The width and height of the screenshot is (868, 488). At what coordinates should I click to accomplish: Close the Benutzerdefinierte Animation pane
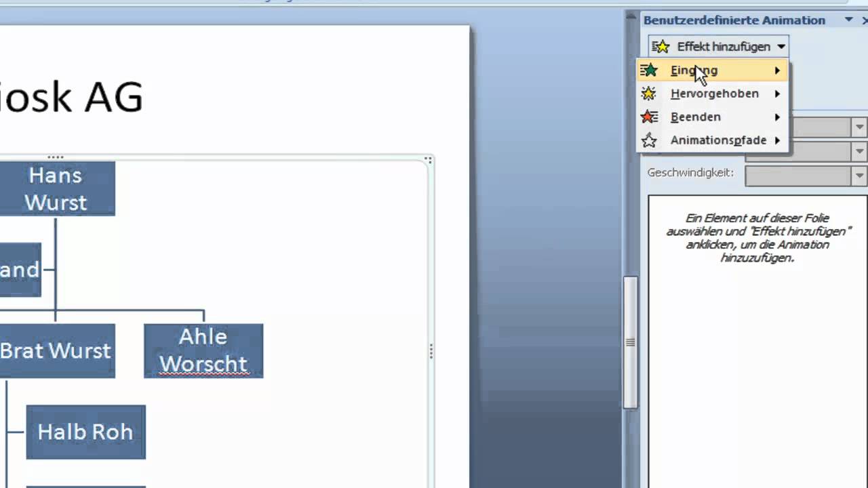(x=865, y=20)
